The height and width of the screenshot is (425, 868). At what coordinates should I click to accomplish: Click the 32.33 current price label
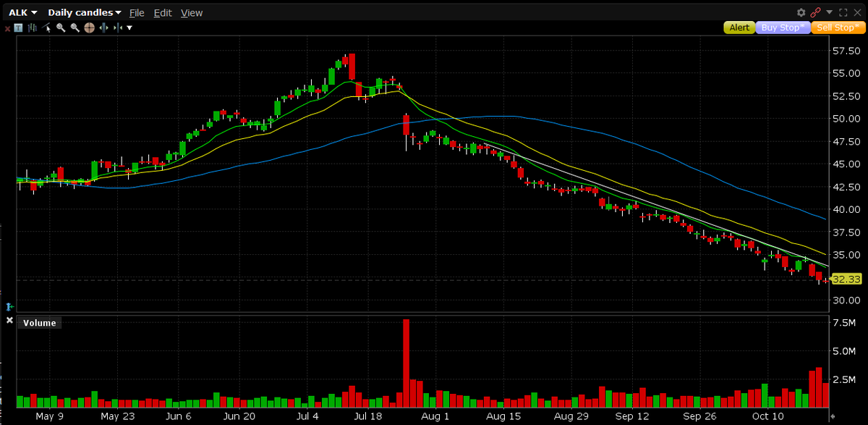coord(846,279)
